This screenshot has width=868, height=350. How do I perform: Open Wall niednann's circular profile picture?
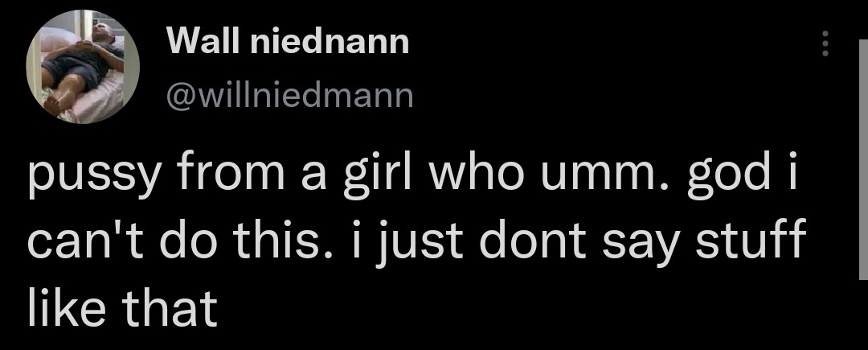[x=83, y=67]
